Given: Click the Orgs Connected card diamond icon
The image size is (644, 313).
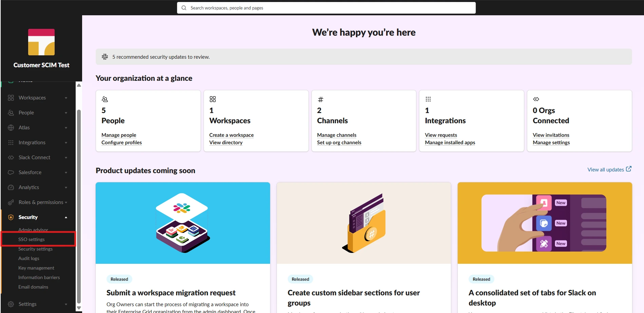Looking at the screenshot, I should [x=536, y=99].
